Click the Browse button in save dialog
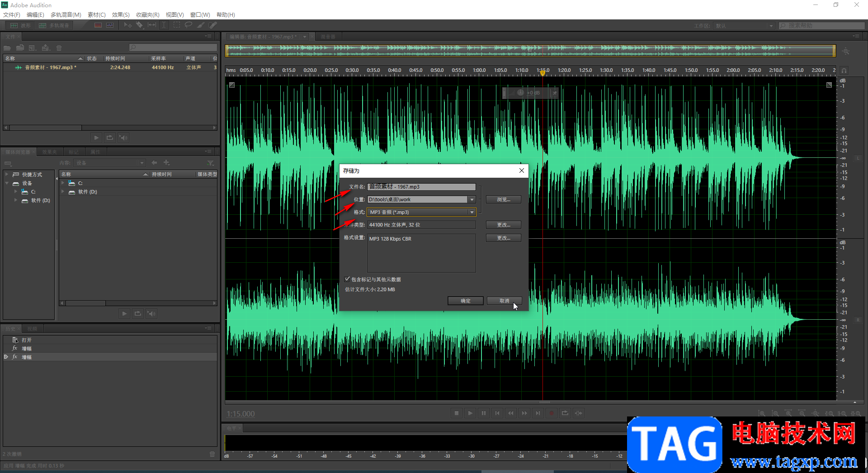The height and width of the screenshot is (473, 868). [x=503, y=199]
